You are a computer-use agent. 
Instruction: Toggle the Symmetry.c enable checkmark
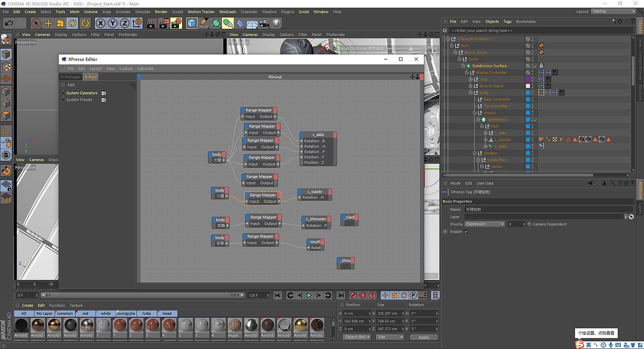535,120
